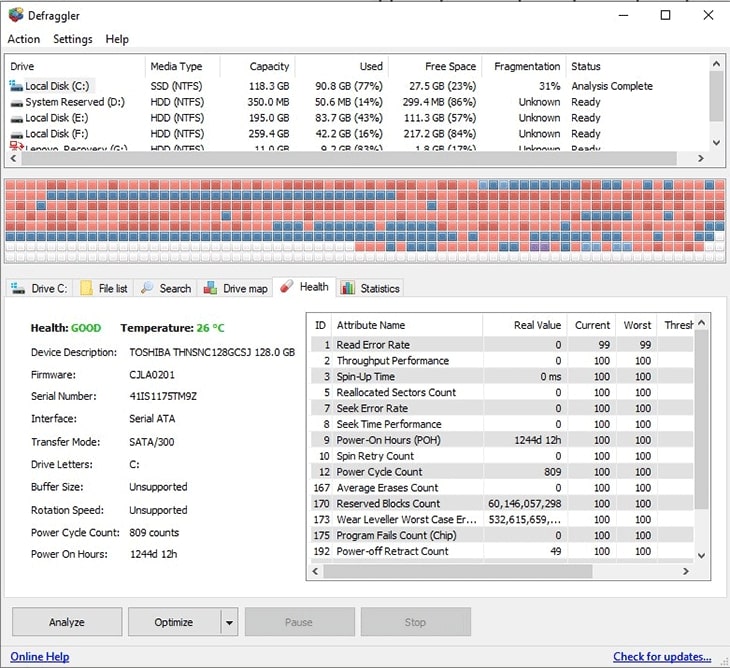
Task: Click the Optimize button
Action: click(174, 622)
